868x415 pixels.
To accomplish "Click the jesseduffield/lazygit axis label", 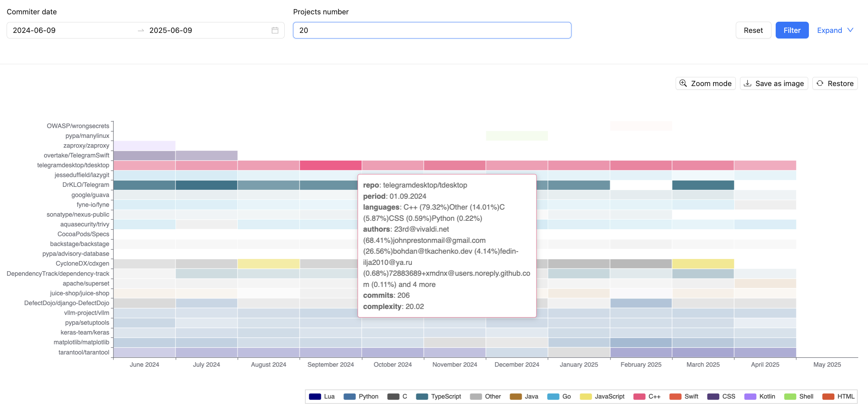I will 82,175.
